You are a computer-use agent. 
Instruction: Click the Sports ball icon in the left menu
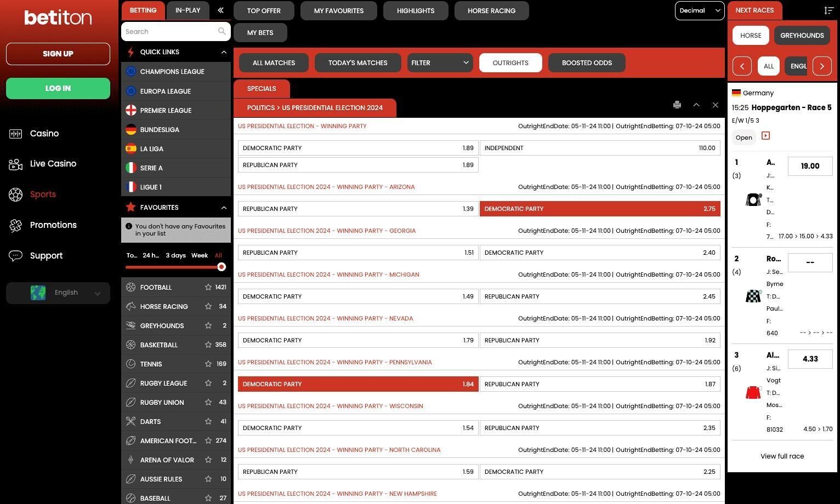pos(16,194)
